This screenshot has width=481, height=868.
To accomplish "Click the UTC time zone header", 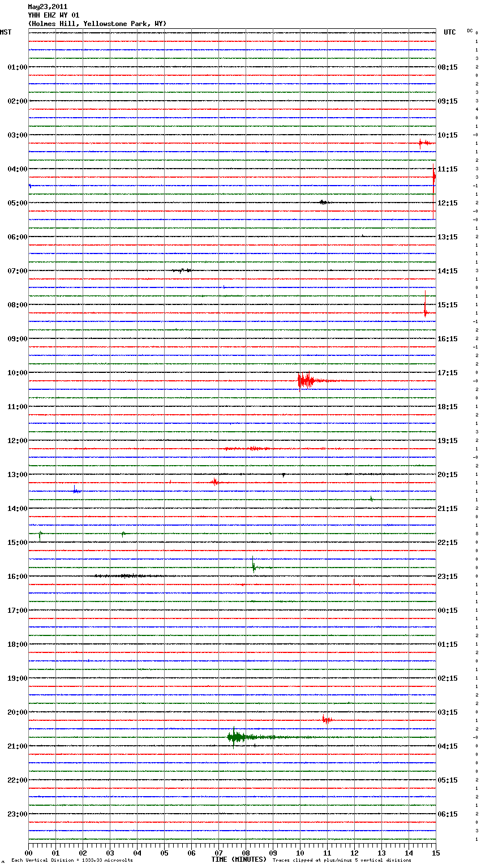I will [449, 32].
